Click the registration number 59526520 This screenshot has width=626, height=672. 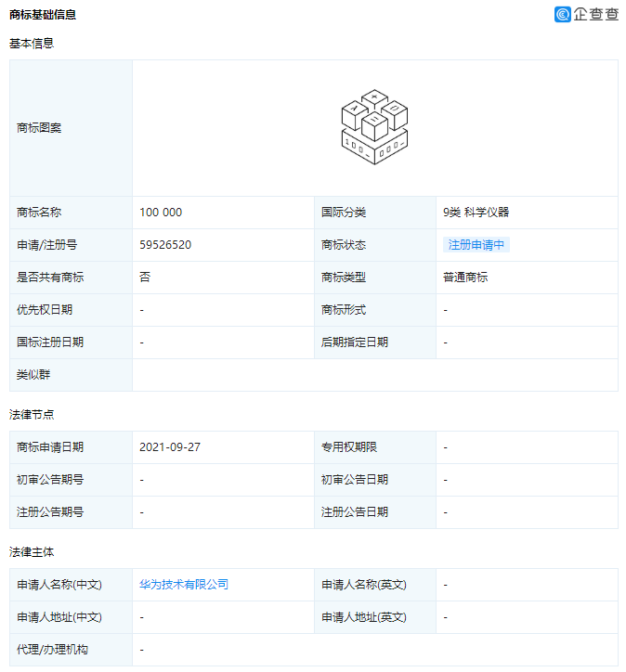coord(165,245)
